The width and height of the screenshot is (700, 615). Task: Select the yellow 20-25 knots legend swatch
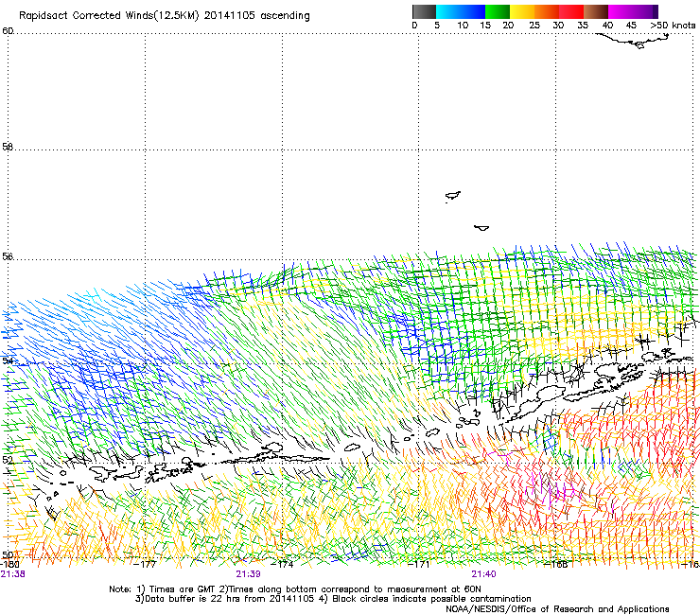pyautogui.click(x=522, y=11)
